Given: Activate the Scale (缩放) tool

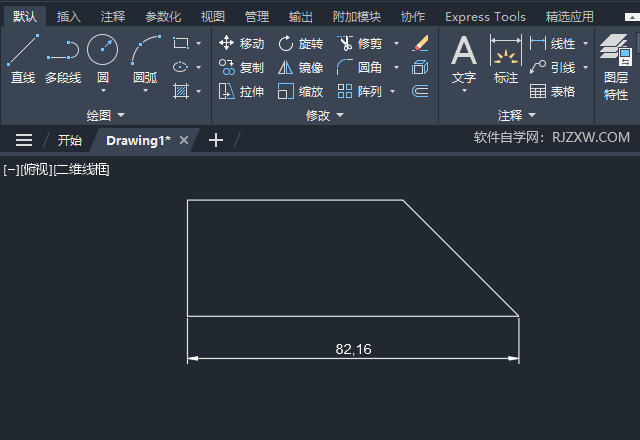Looking at the screenshot, I should click(x=300, y=91).
